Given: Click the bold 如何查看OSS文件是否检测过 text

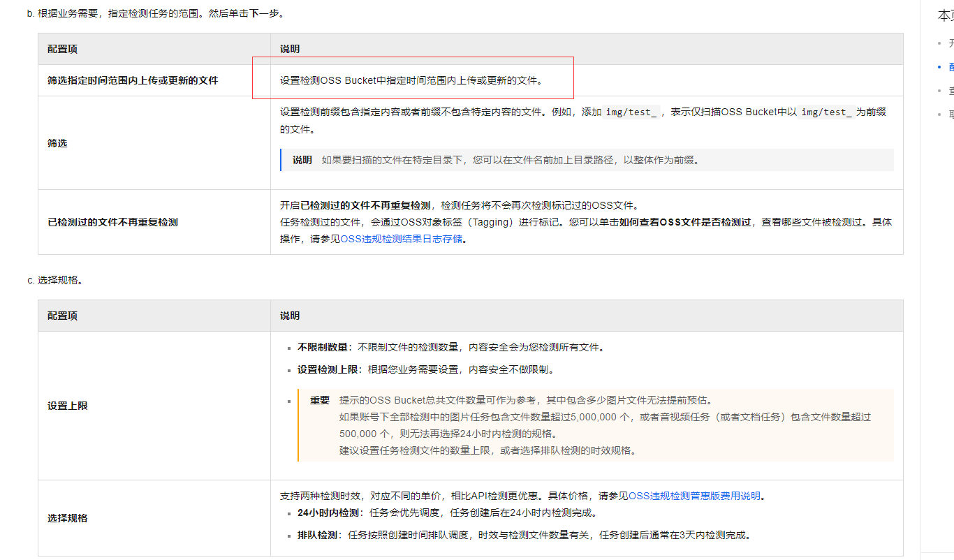Looking at the screenshot, I should (x=685, y=222).
